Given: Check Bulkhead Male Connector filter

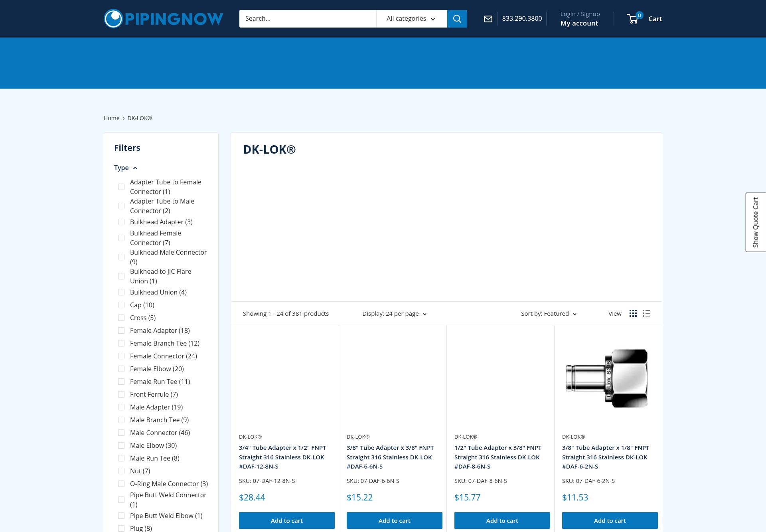Looking at the screenshot, I should pyautogui.click(x=121, y=257).
